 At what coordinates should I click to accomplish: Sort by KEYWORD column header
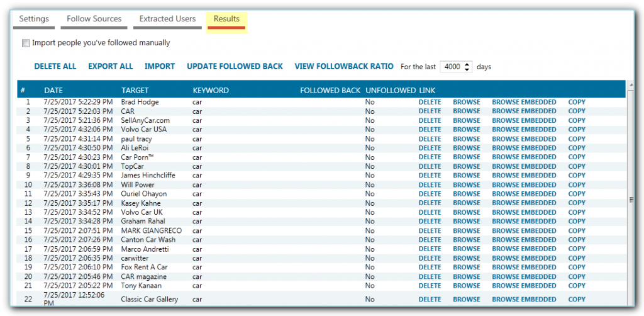tap(211, 91)
